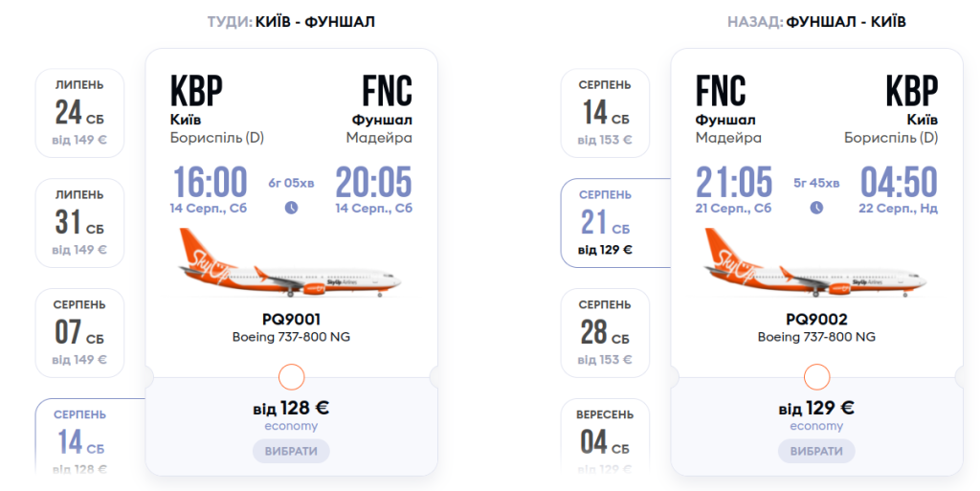Choose return date 14 August from 153 €
This screenshot has height=491, width=980.
tap(605, 113)
